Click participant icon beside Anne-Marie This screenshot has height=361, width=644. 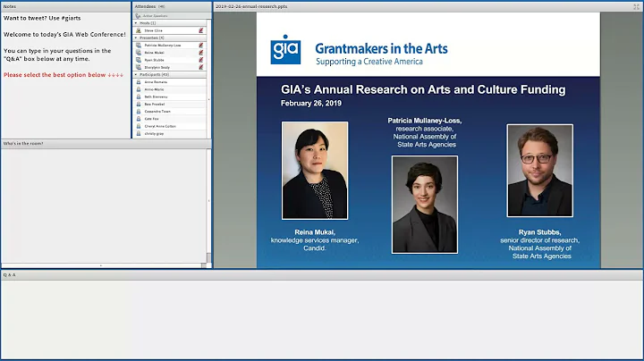[139, 89]
